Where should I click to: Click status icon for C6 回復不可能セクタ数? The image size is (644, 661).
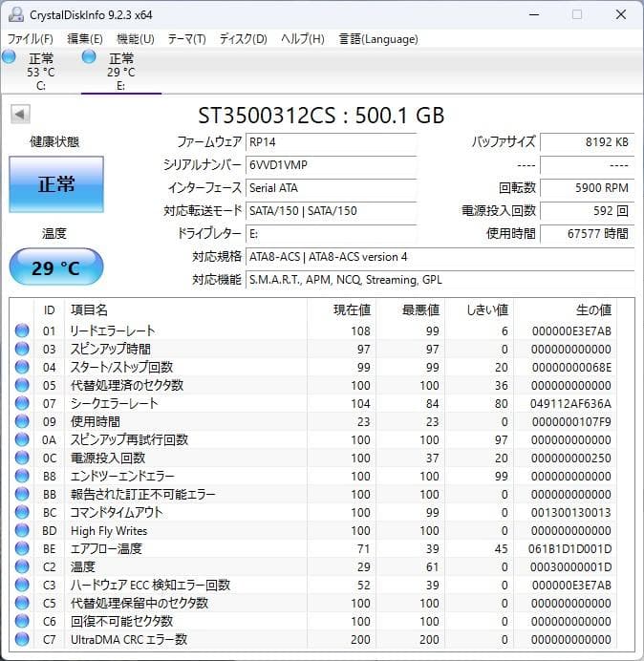(22, 621)
